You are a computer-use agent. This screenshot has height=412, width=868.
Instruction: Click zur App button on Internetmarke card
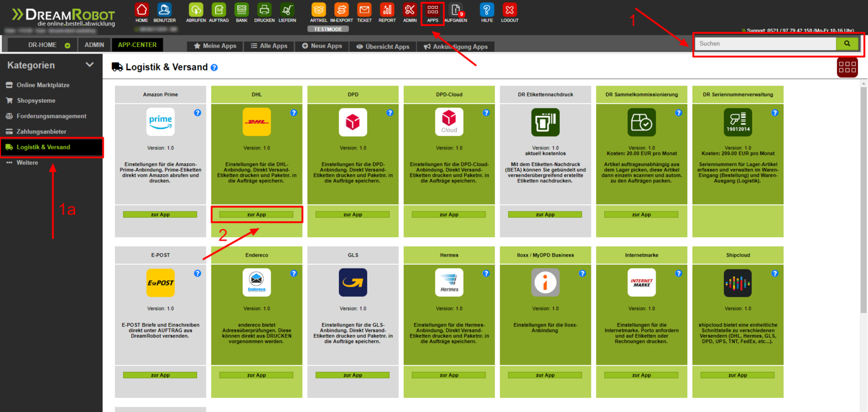click(641, 376)
